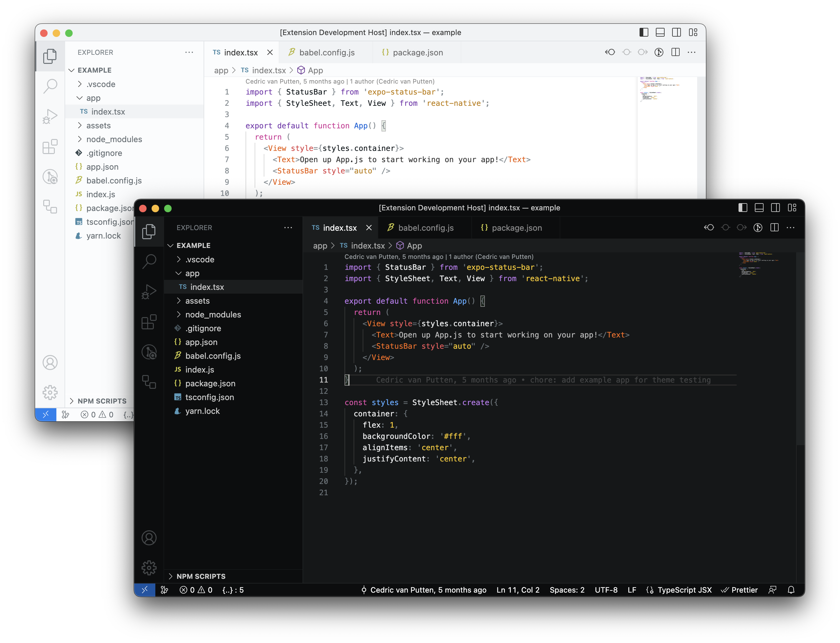
Task: Expand NPM SCRIPTS section in dark window
Action: 201,576
